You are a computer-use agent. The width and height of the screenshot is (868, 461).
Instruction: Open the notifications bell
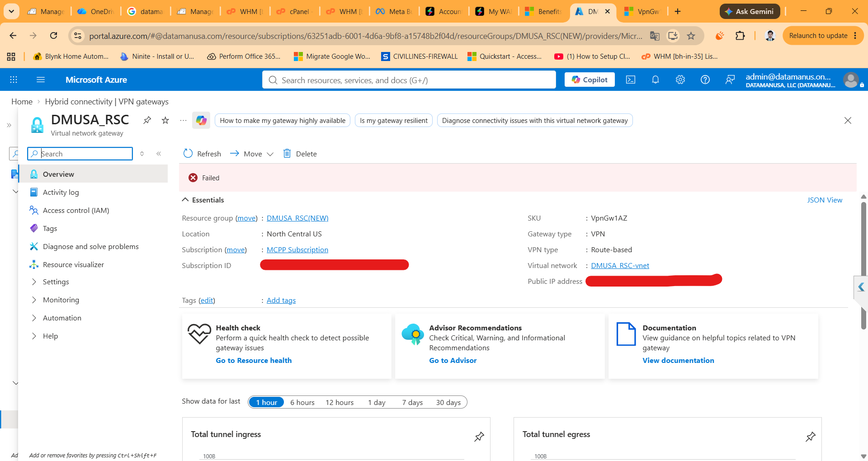pos(656,80)
